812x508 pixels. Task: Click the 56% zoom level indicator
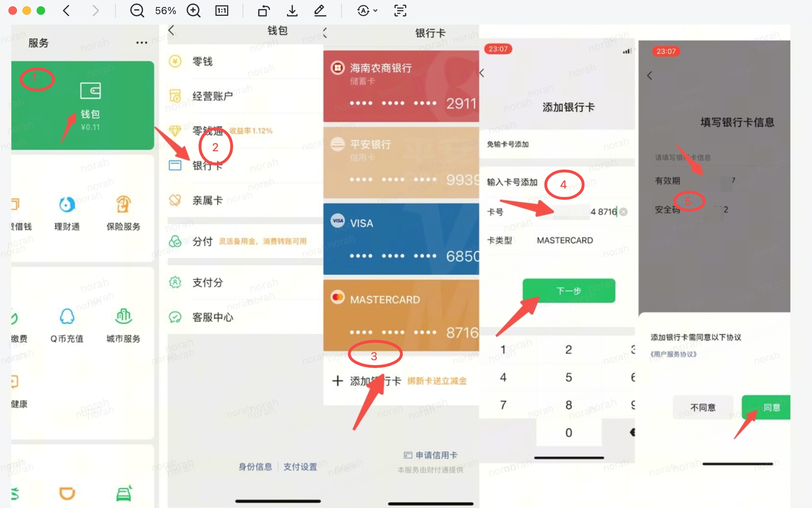[165, 11]
